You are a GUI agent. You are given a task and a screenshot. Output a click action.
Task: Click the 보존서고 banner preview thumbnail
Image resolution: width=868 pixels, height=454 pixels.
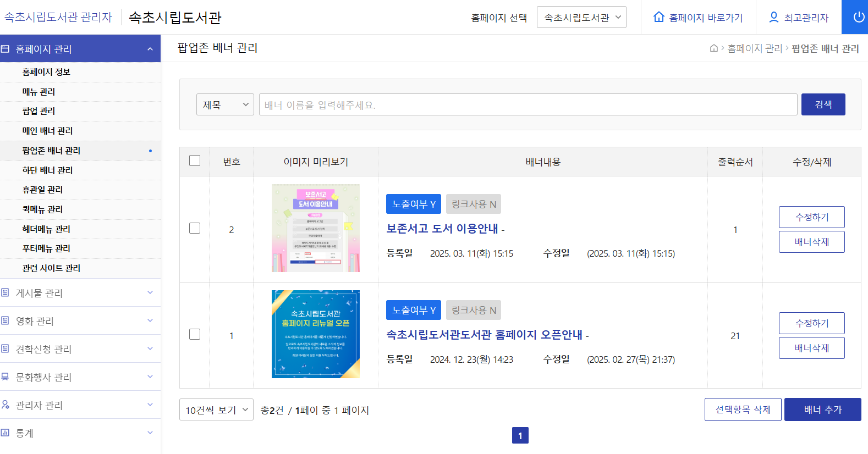point(316,228)
